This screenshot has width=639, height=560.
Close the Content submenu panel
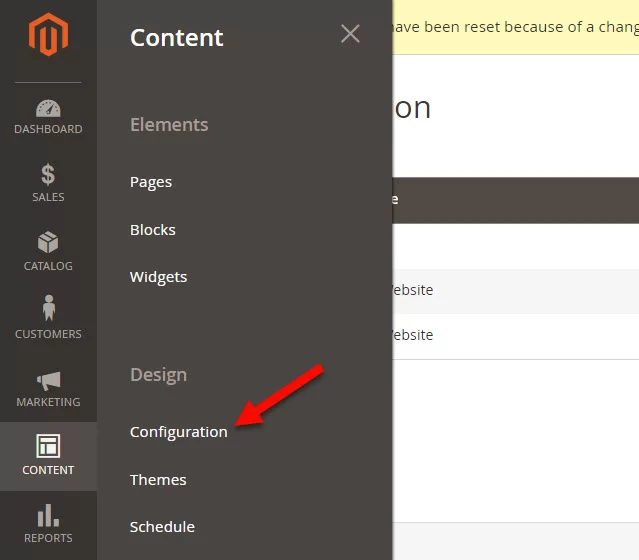point(350,33)
